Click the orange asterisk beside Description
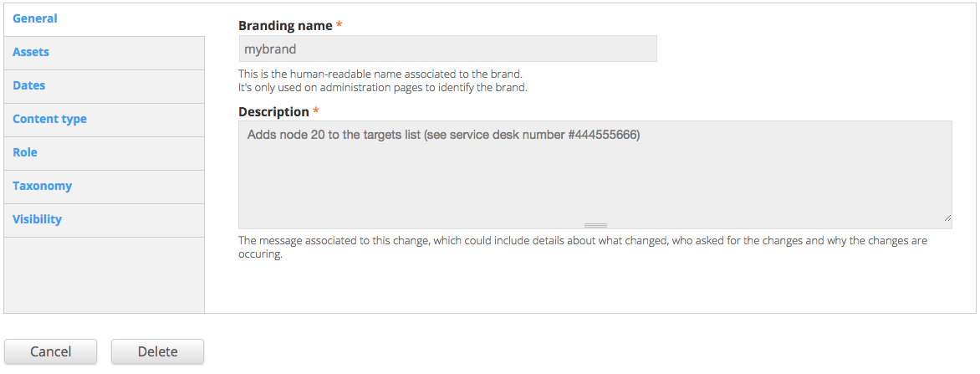980x374 pixels. point(315,112)
